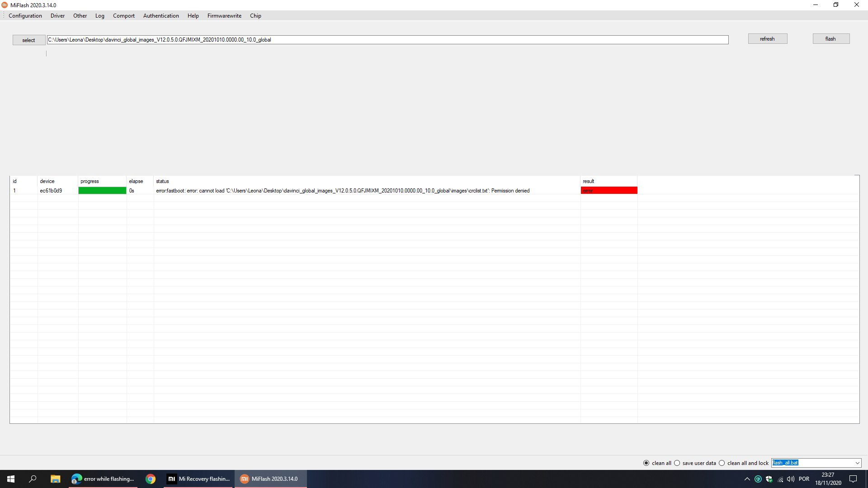This screenshot has height=488, width=868.
Task: Show hidden system tray icons
Action: 747,479
